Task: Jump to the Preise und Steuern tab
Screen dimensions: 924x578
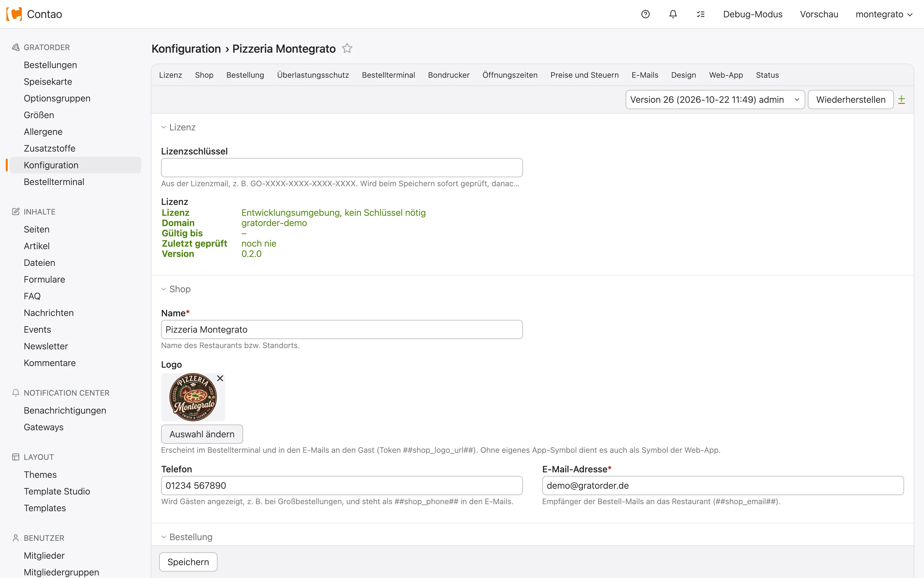Action: 584,75
